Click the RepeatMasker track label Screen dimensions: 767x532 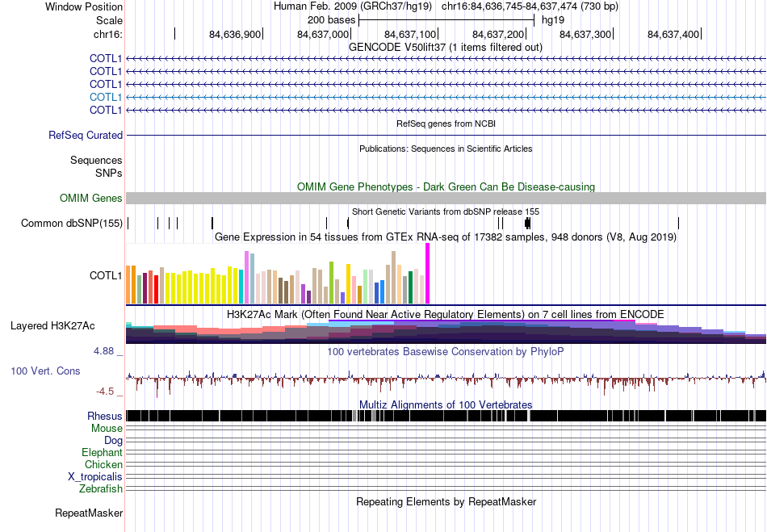tap(89, 513)
